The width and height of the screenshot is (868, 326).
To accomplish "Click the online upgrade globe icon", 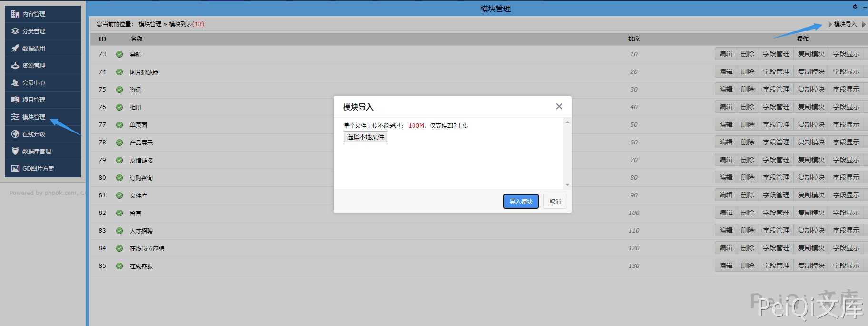I will [x=15, y=134].
